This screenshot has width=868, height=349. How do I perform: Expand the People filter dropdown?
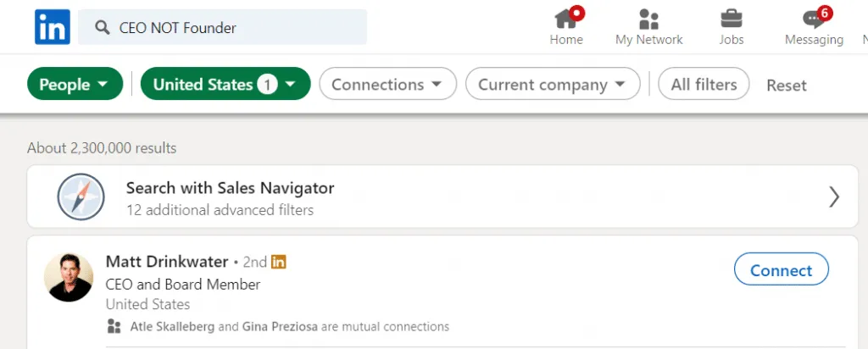[x=75, y=84]
